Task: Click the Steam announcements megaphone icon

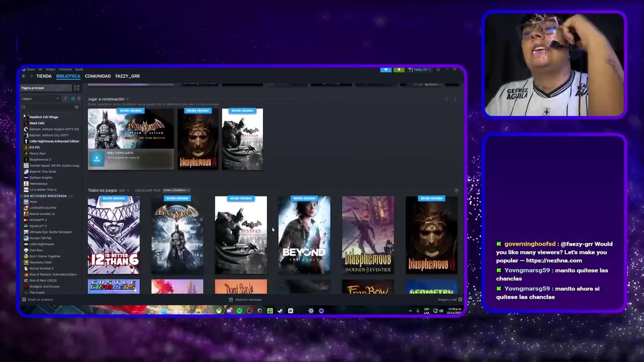Action: 386,69
